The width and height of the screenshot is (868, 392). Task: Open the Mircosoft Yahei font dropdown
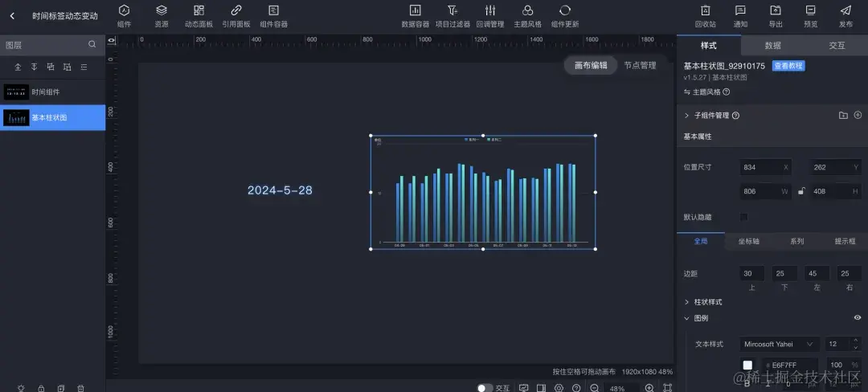780,344
